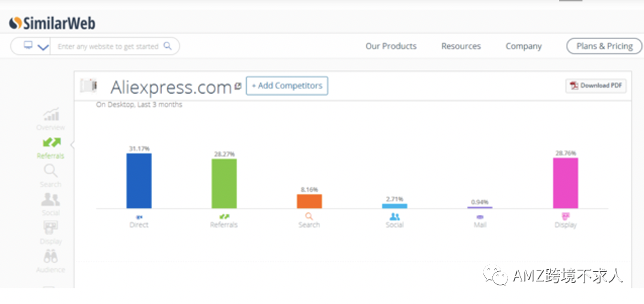
Task: Go to the Search sidebar section
Action: click(x=51, y=176)
